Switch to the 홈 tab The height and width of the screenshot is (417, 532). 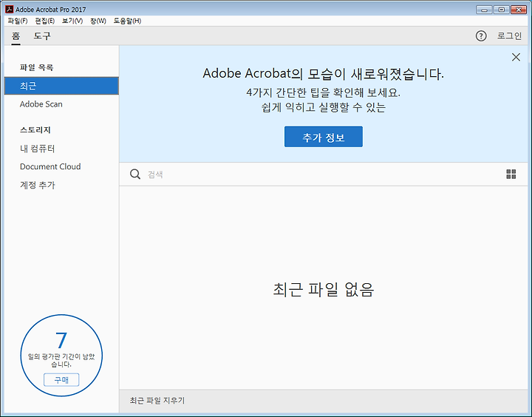16,36
